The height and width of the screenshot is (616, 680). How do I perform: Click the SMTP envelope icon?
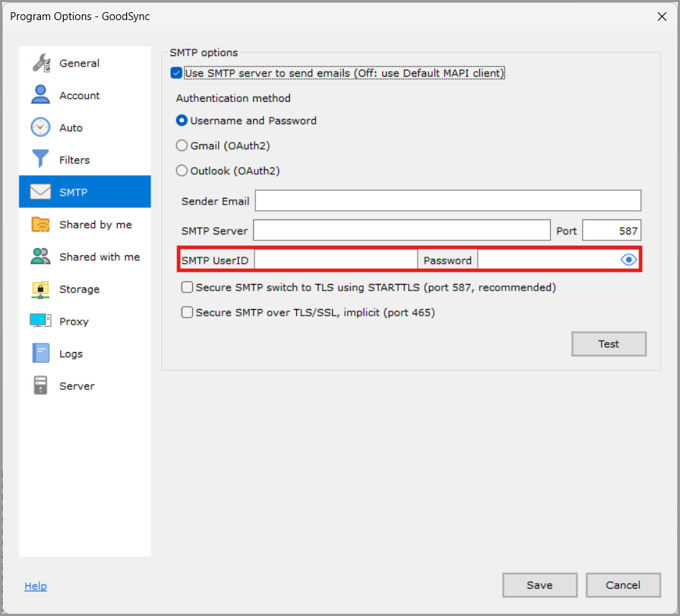(x=40, y=191)
